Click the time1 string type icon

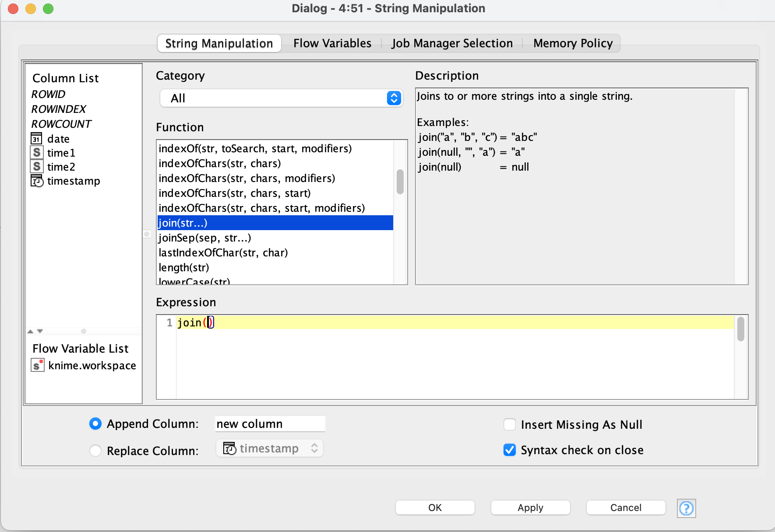point(36,153)
